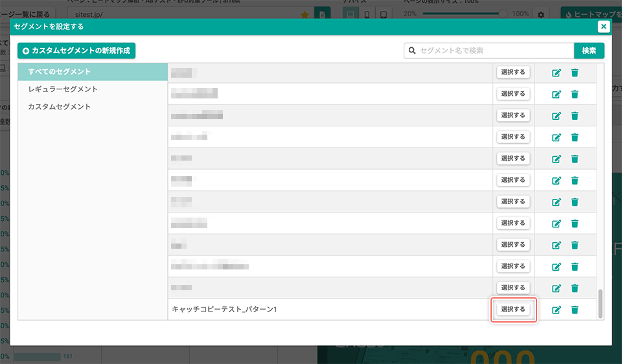
Task: Click the star favorite icon behind the dialog
Action: (x=305, y=15)
